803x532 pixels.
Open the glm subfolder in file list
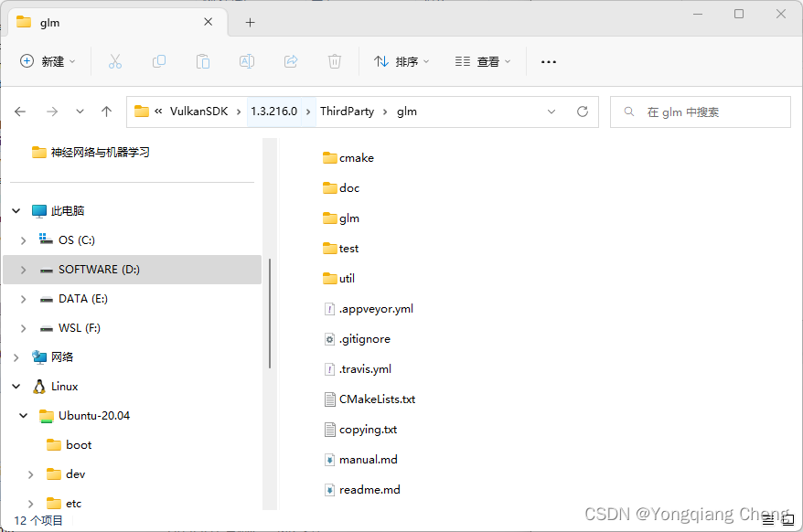pos(341,218)
